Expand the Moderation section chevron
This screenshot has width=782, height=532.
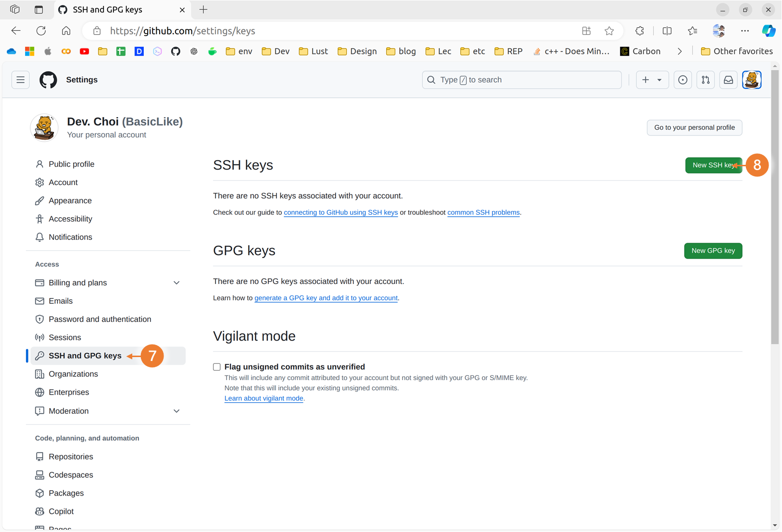(x=177, y=411)
